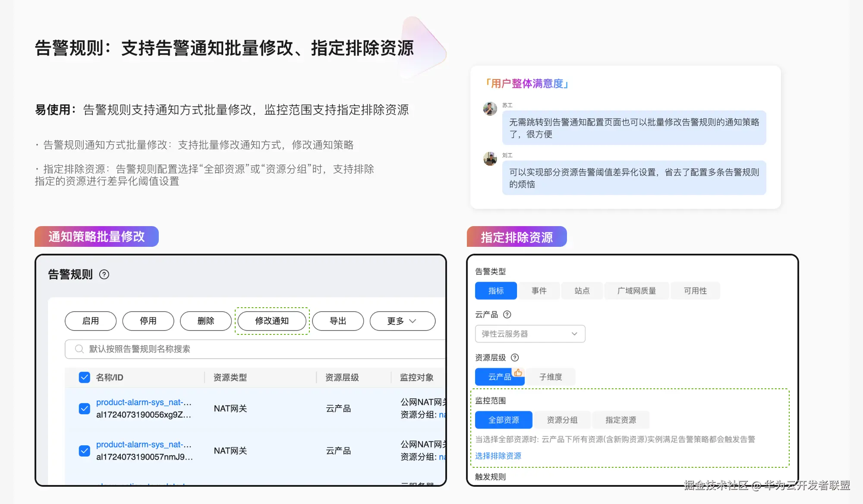The image size is (863, 504).
Task: Click thumbs-up icon on 云产品 button
Action: [x=518, y=372]
